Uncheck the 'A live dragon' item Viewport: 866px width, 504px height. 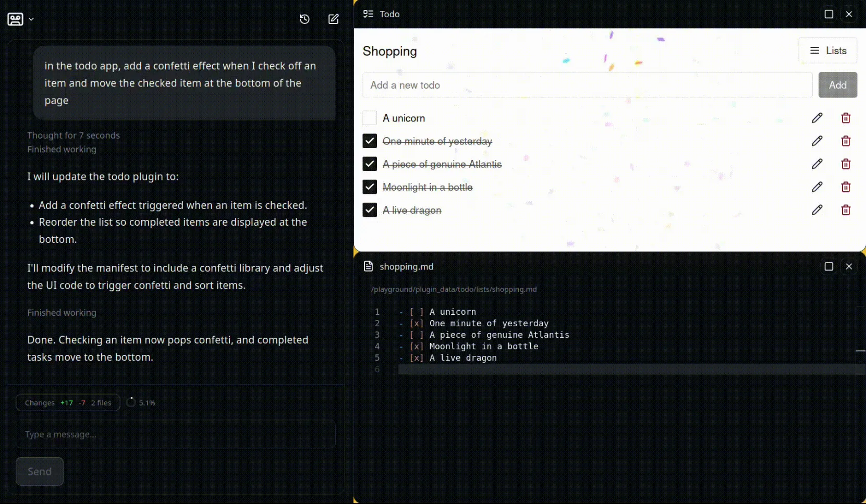(x=370, y=210)
